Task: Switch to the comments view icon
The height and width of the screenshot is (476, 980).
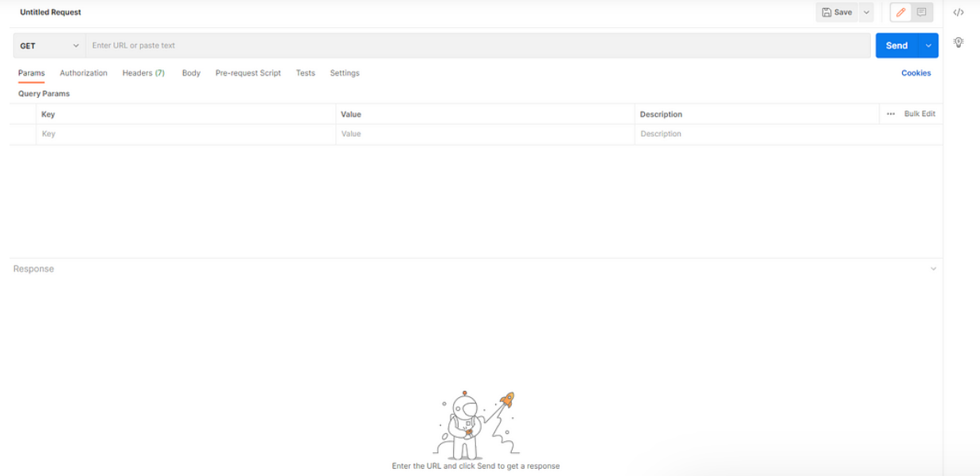Action: [x=920, y=12]
